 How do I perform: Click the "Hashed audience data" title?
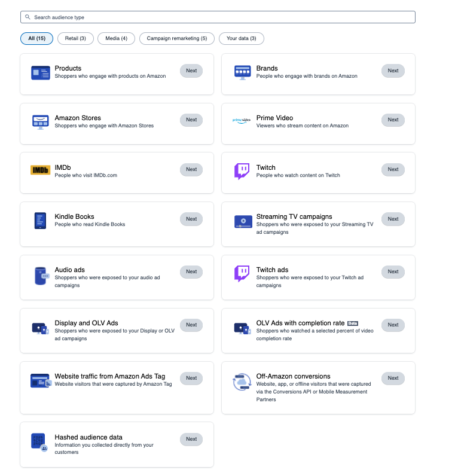(88, 438)
